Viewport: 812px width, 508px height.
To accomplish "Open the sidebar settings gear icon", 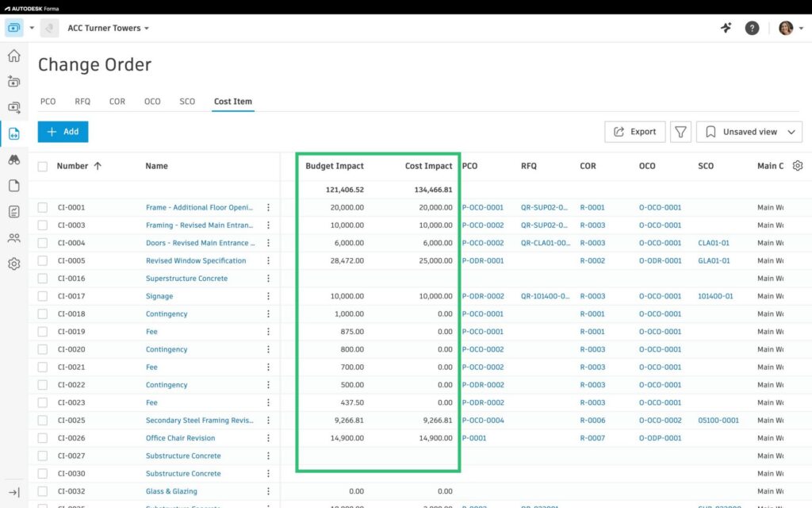I will (x=13, y=264).
